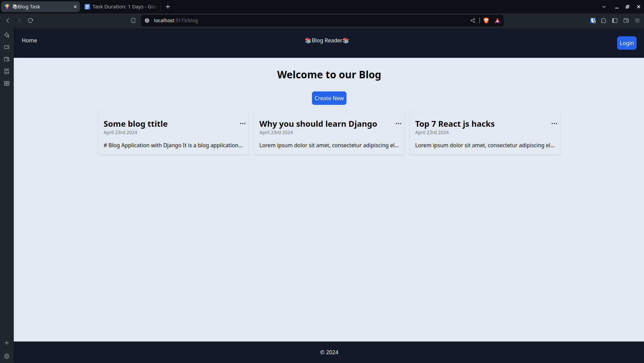This screenshot has width=644, height=363.
Task: Click the Lorem ipsum excerpt on React card
Action: click(485, 145)
